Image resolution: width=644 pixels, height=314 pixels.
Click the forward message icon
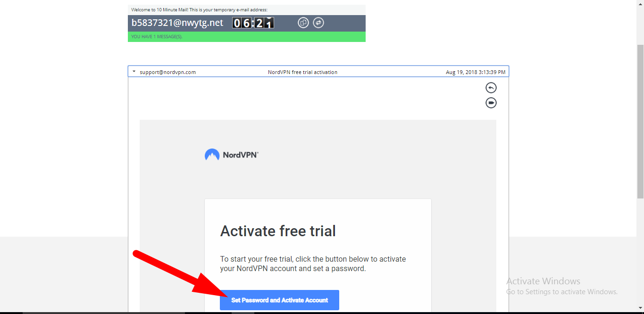491,103
